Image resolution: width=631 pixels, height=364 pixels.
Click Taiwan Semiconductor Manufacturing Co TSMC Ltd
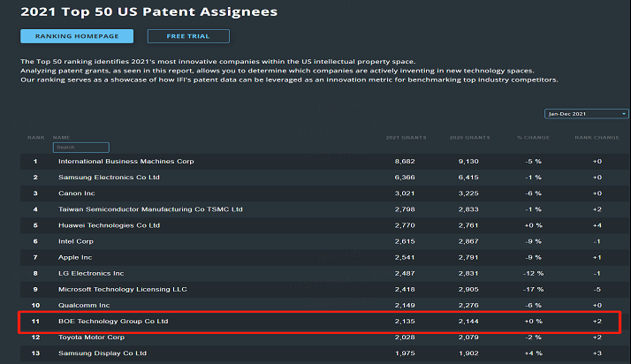[x=150, y=209]
